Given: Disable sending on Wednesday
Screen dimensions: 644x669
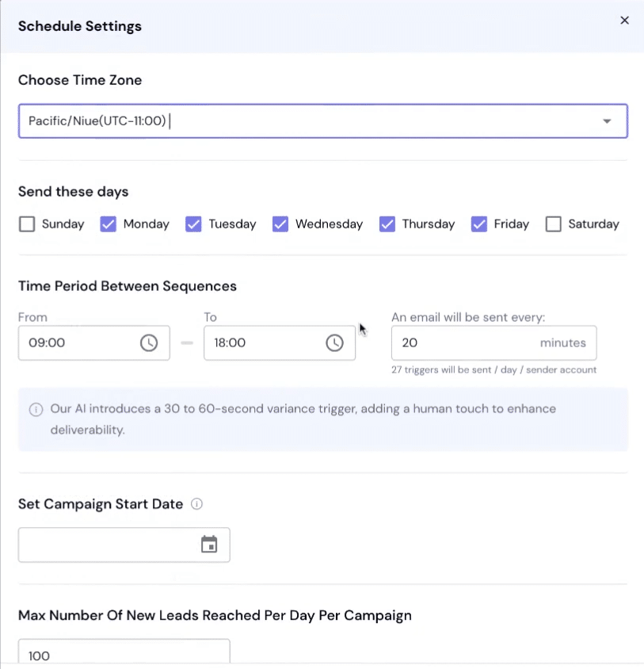Looking at the screenshot, I should [280, 224].
